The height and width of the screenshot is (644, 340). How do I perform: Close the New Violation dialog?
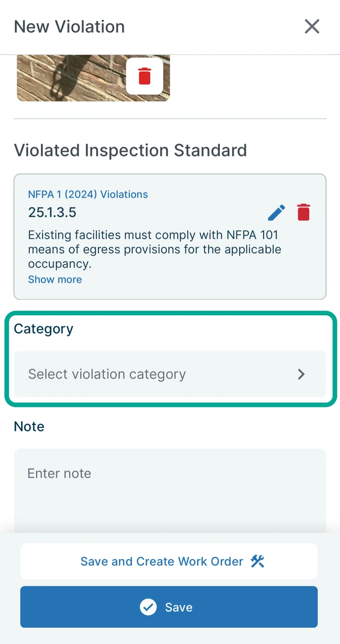312,27
